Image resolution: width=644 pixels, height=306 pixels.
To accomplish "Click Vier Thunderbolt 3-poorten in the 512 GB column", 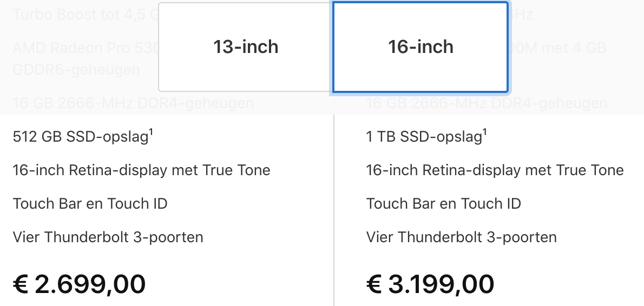I will [108, 237].
